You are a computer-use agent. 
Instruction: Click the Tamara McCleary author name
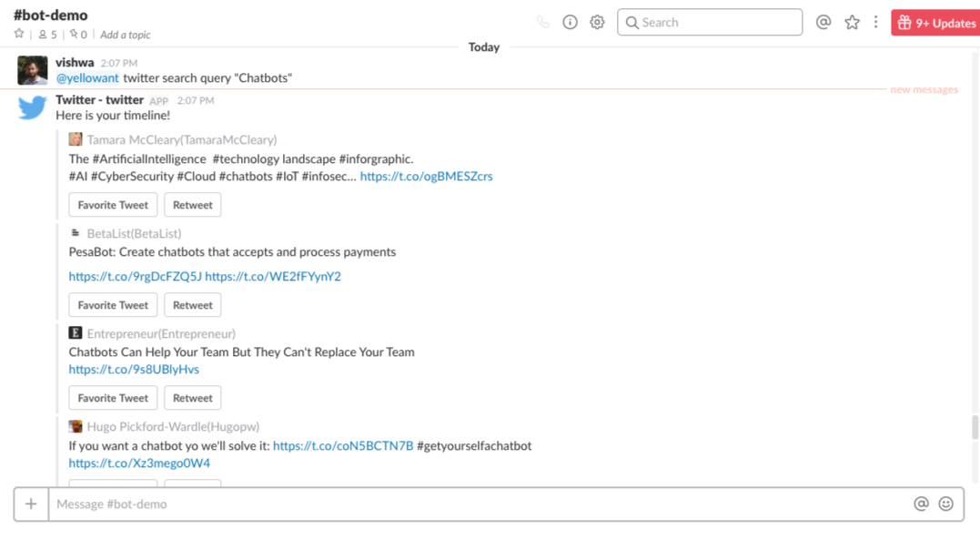182,140
